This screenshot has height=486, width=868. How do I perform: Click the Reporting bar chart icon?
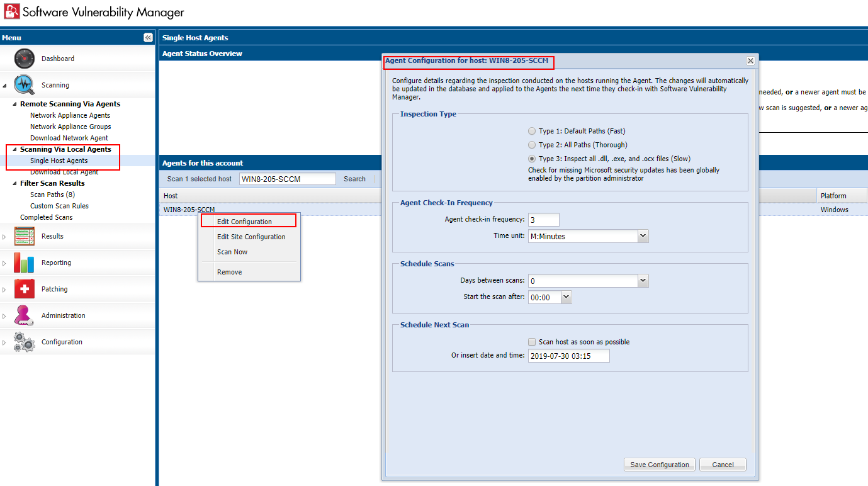pyautogui.click(x=25, y=263)
